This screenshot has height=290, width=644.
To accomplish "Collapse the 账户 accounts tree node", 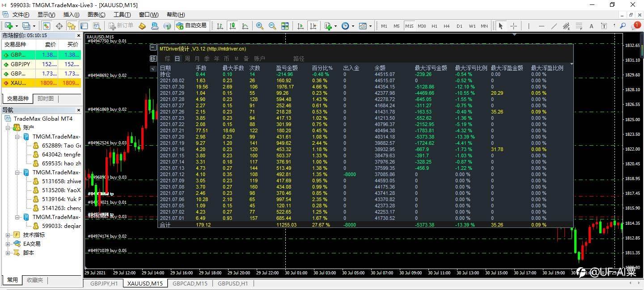I will 8,128.
